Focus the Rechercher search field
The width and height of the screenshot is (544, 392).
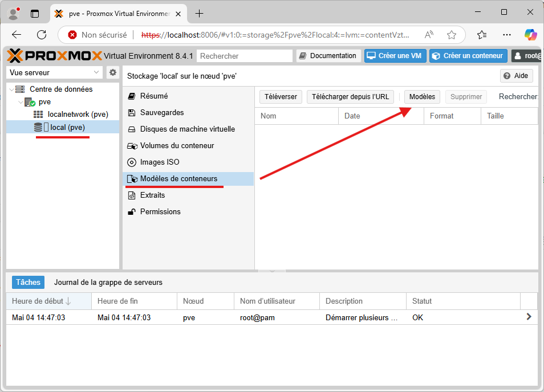tap(245, 56)
